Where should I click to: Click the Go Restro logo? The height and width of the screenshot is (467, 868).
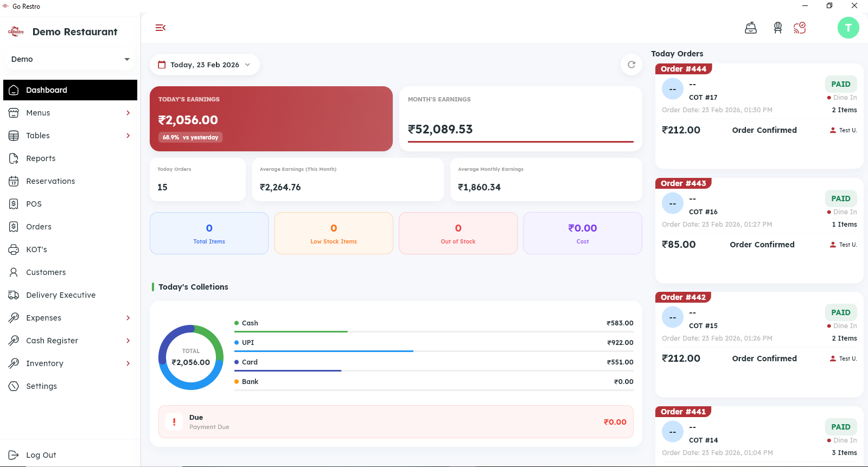pos(16,31)
